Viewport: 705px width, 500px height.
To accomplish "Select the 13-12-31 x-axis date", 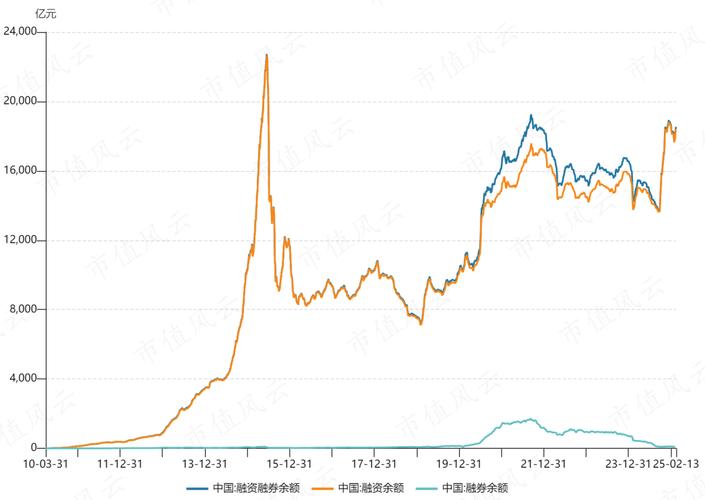I will (204, 463).
